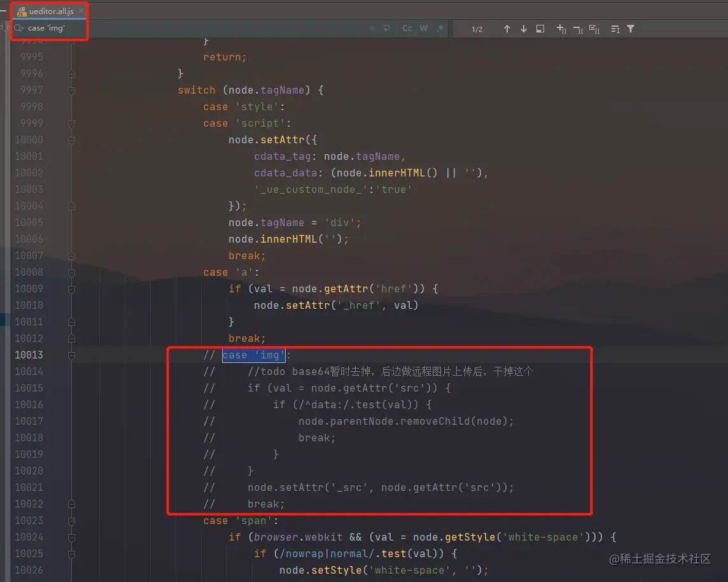
Task: Collapse the fold marker at line 10013
Action: [x=71, y=355]
